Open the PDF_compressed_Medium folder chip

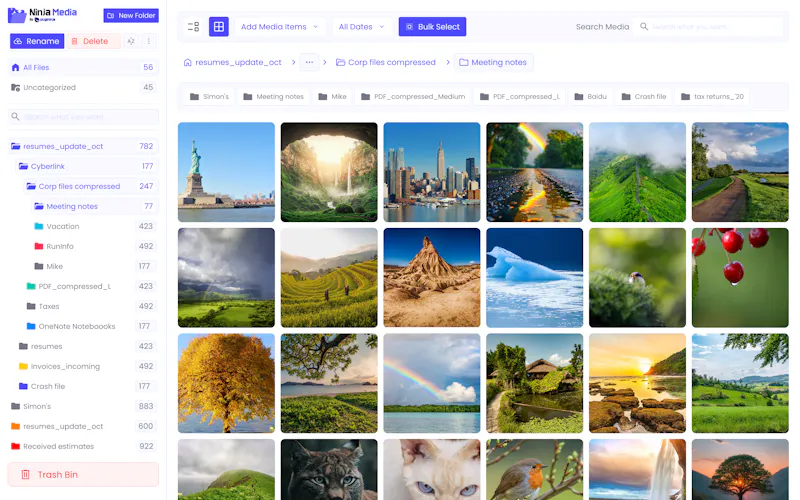coord(413,96)
